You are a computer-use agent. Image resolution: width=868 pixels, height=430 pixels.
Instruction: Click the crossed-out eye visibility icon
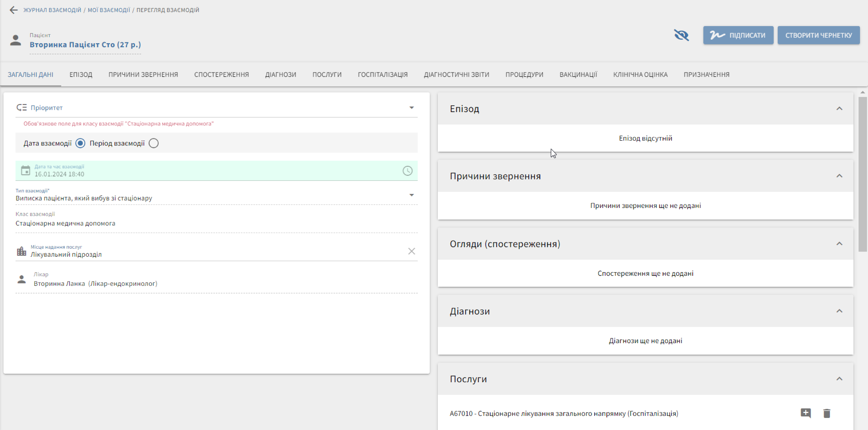[681, 35]
